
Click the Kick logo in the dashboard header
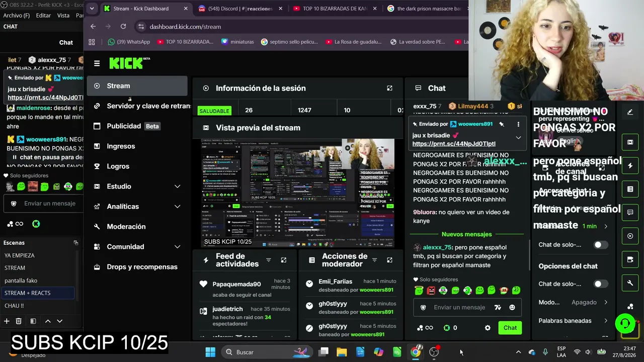coord(129,63)
